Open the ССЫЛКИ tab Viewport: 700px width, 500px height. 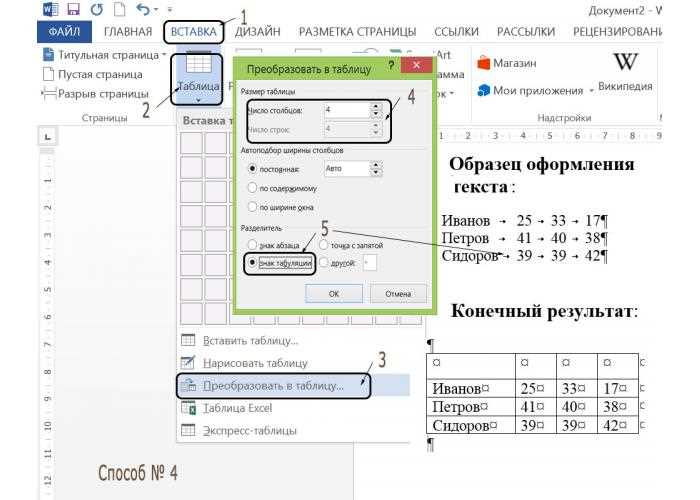[x=456, y=32]
